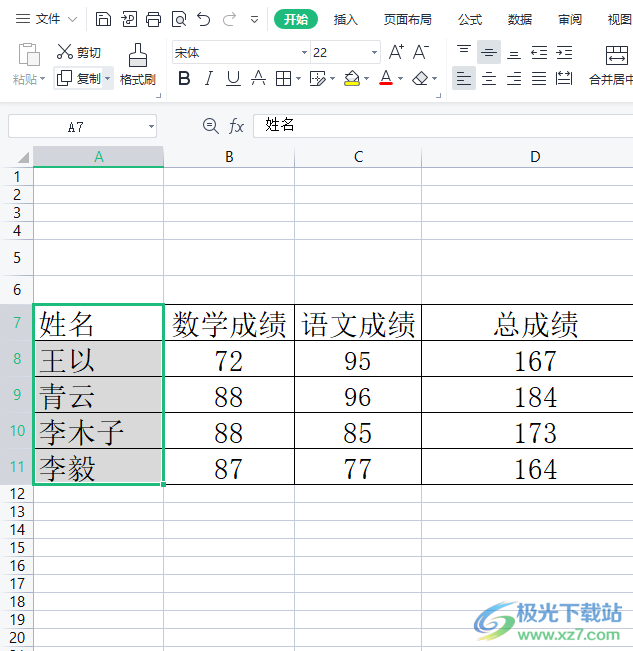
Task: Toggle strikethrough text icon
Action: tap(258, 78)
